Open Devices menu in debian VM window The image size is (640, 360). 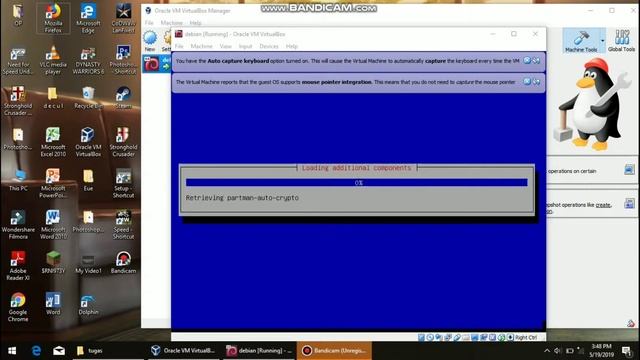pos(269,46)
